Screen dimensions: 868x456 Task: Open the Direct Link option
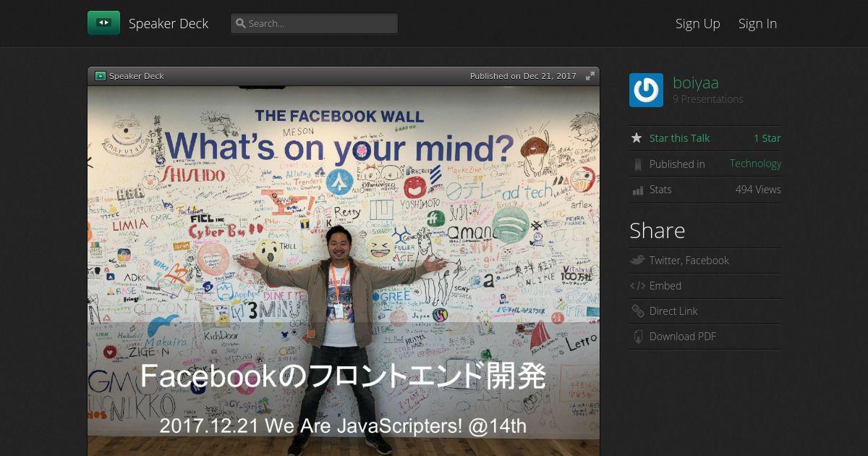click(x=673, y=311)
